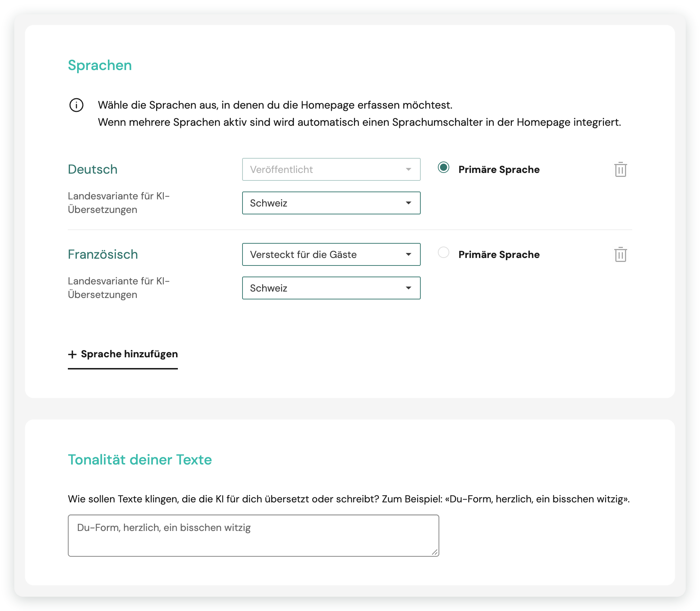Select Deutsch as primary language radio button
Screen dimensions: 700x611
[444, 167]
